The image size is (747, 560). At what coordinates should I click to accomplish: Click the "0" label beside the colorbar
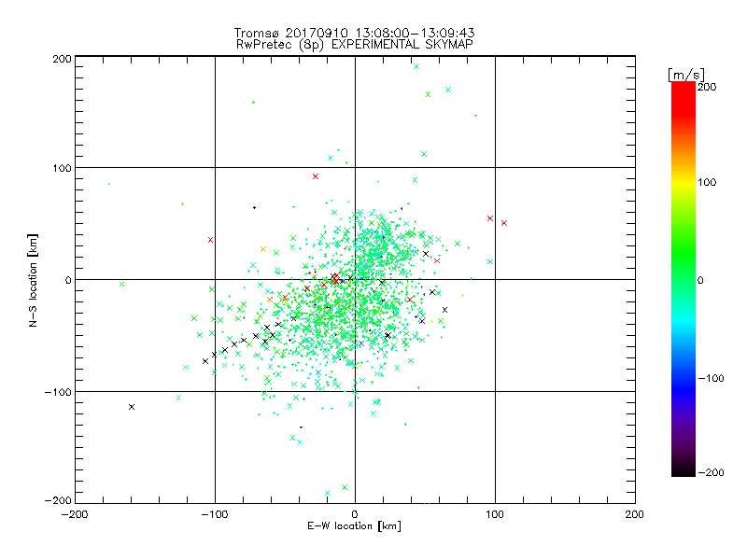[x=700, y=281]
